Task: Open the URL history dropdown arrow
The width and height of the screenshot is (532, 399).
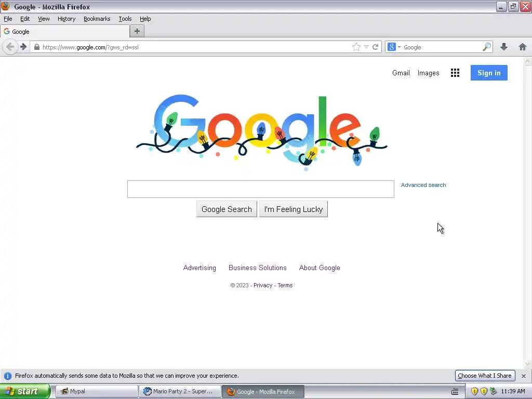Action: pos(366,47)
